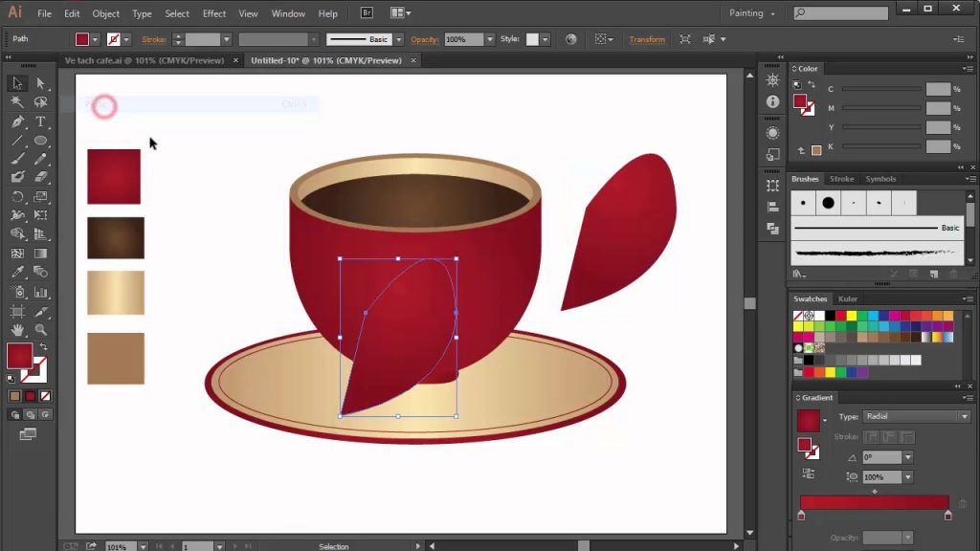
Task: Select the Direct Selection tool
Action: 40,83
